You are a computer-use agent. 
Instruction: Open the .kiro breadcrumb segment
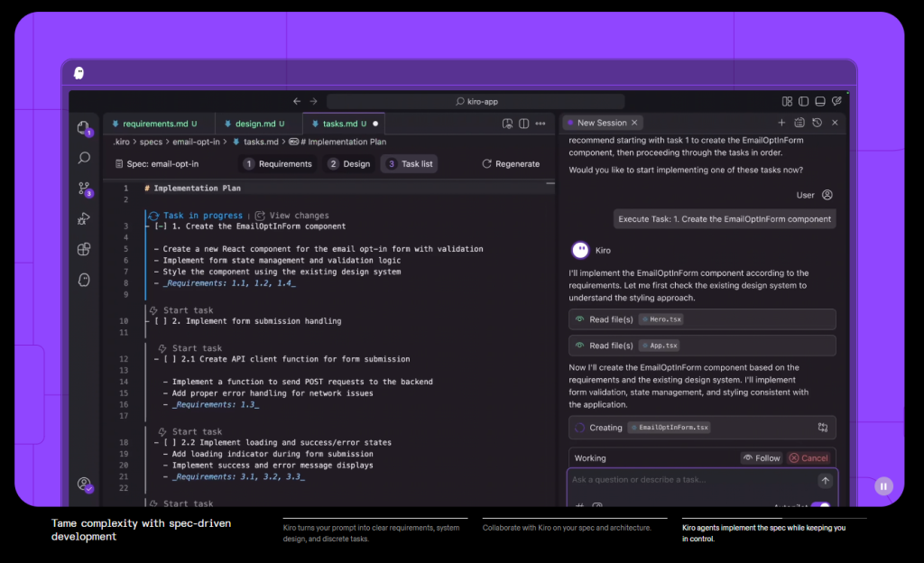[x=122, y=142]
